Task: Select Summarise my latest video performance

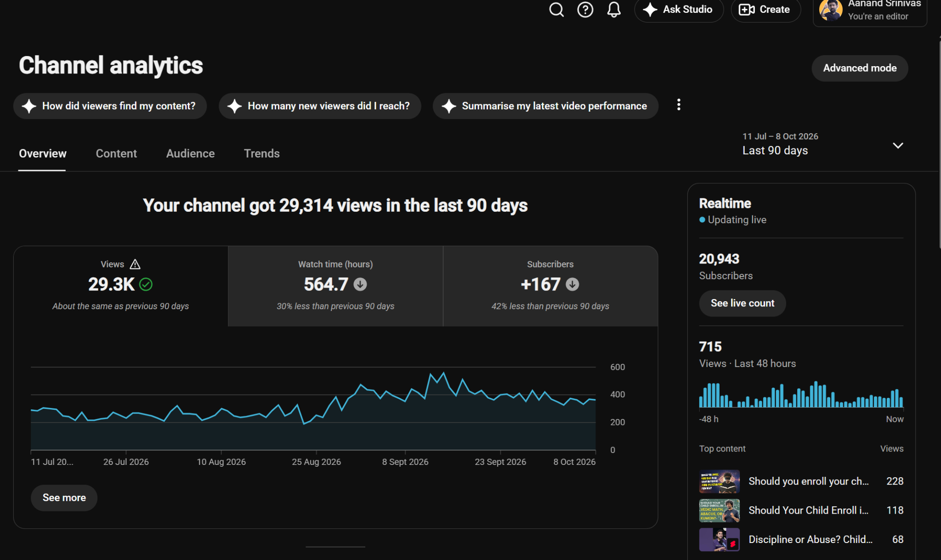Action: coord(545,106)
